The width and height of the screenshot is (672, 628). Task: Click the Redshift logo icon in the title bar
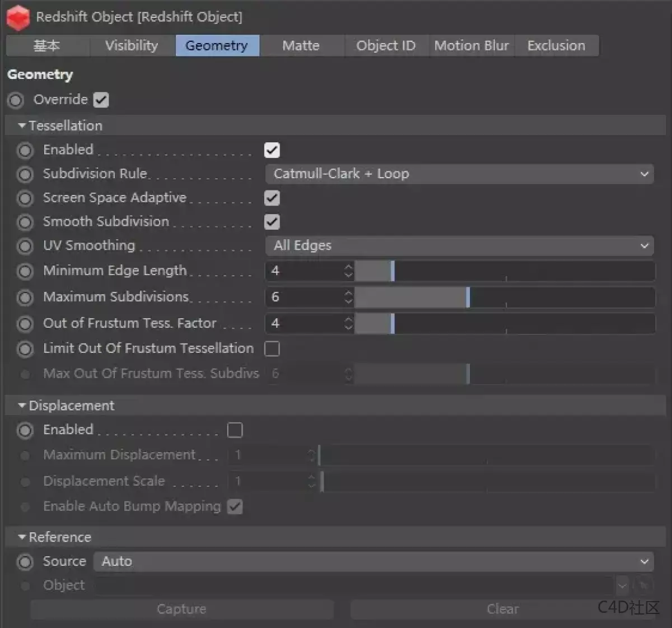17,17
